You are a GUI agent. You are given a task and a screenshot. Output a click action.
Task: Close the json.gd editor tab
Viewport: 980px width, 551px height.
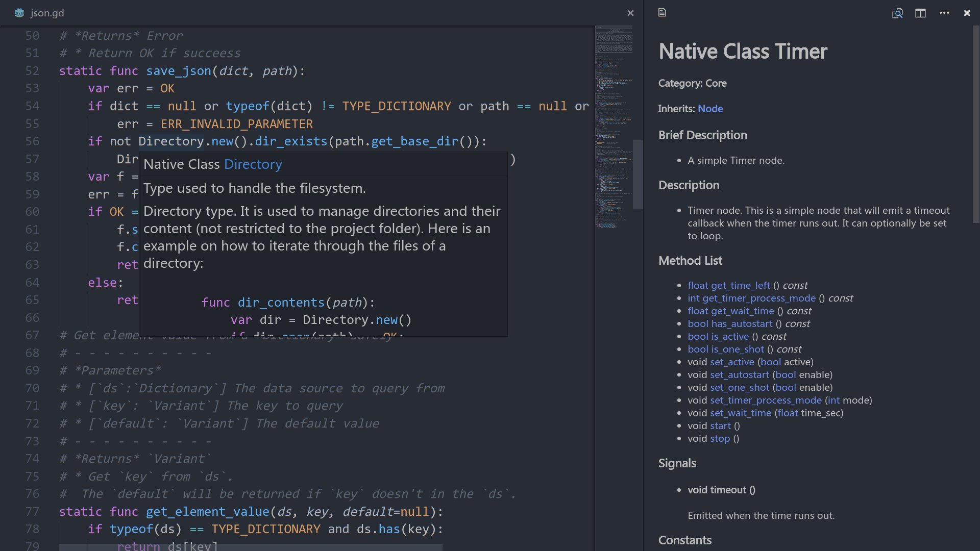point(630,13)
